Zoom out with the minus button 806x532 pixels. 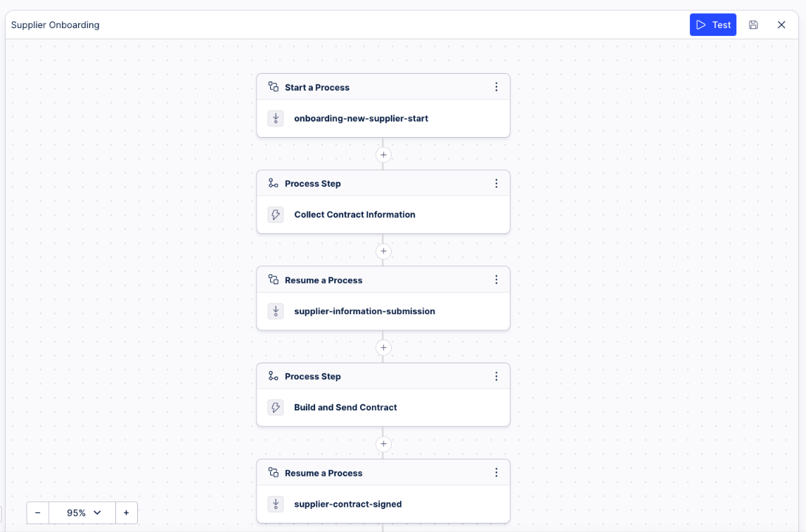click(x=37, y=512)
